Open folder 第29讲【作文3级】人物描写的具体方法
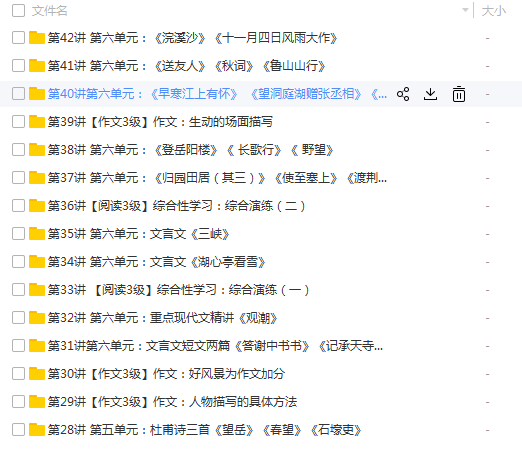 coord(172,402)
